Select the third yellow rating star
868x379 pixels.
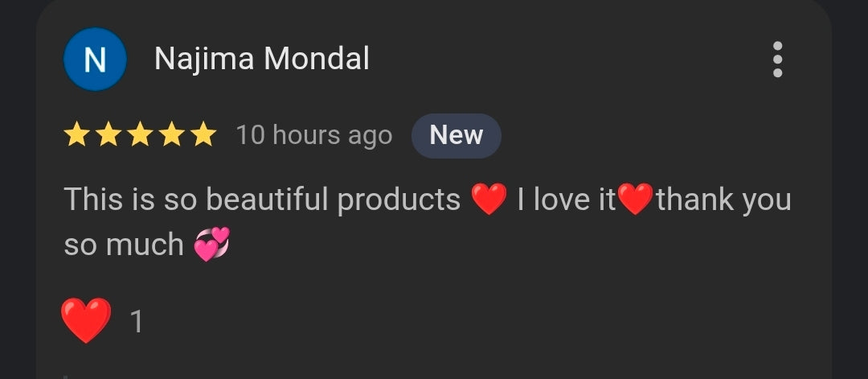[x=140, y=135]
